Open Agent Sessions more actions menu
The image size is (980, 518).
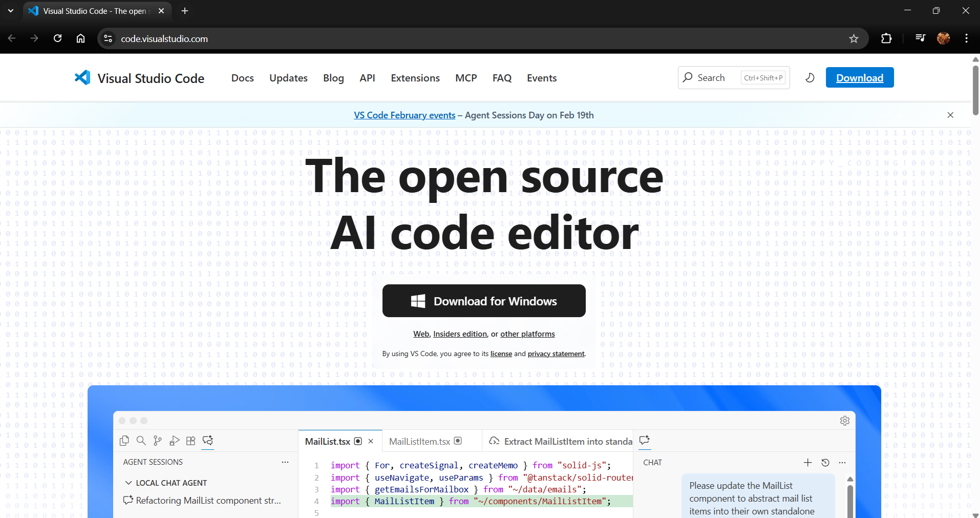coord(285,462)
